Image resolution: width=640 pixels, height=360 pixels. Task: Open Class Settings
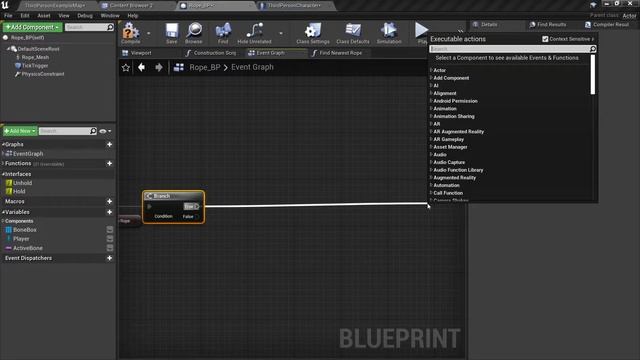pos(313,31)
